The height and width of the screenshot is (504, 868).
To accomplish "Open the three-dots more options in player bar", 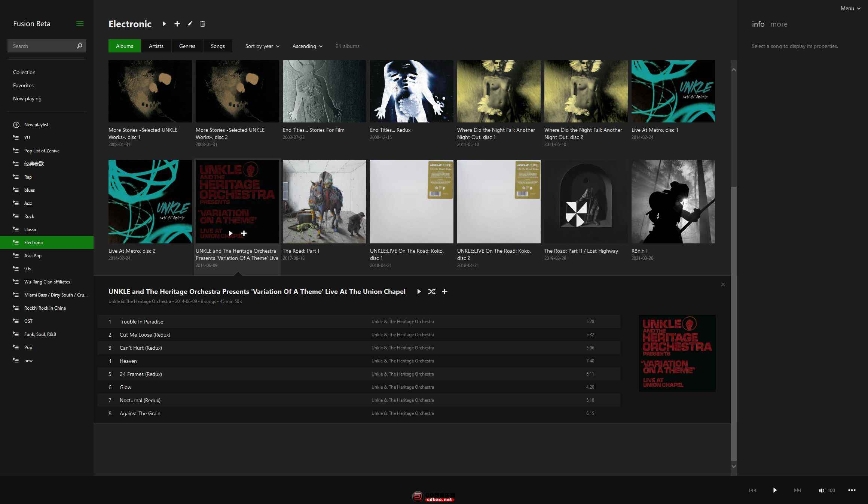I will tap(852, 490).
